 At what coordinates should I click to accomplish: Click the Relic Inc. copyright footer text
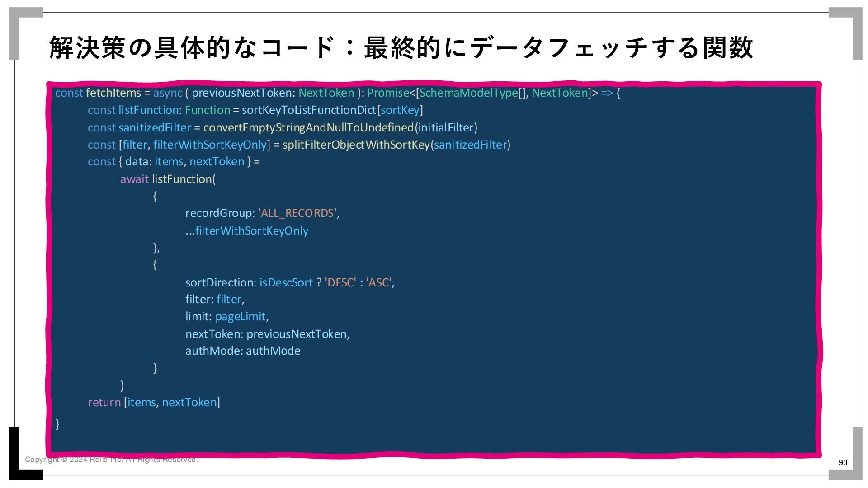pos(111,460)
